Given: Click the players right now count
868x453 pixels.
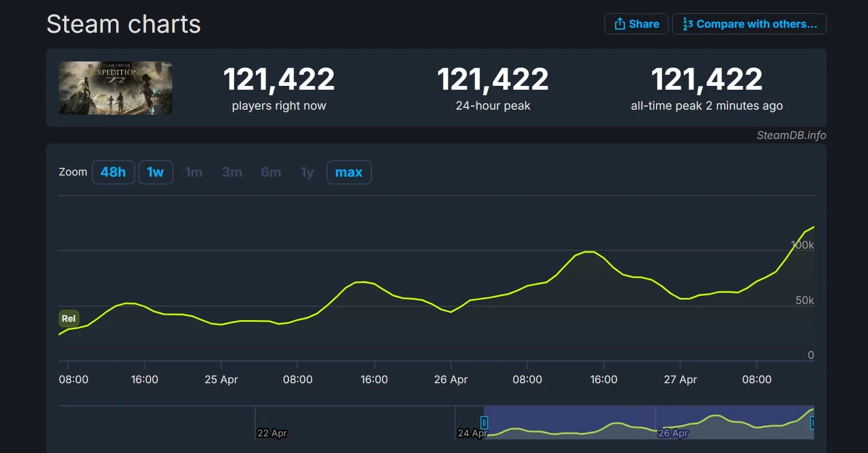Looking at the screenshot, I should [x=279, y=79].
